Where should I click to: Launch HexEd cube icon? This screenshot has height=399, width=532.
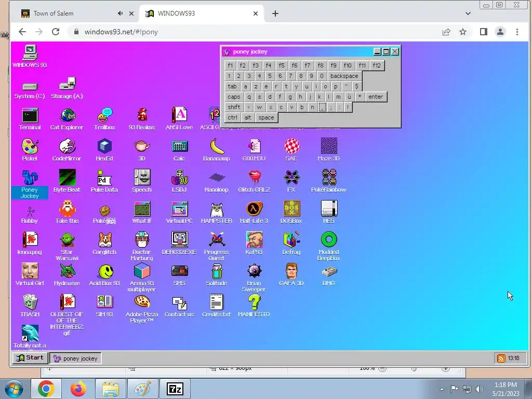(x=104, y=150)
